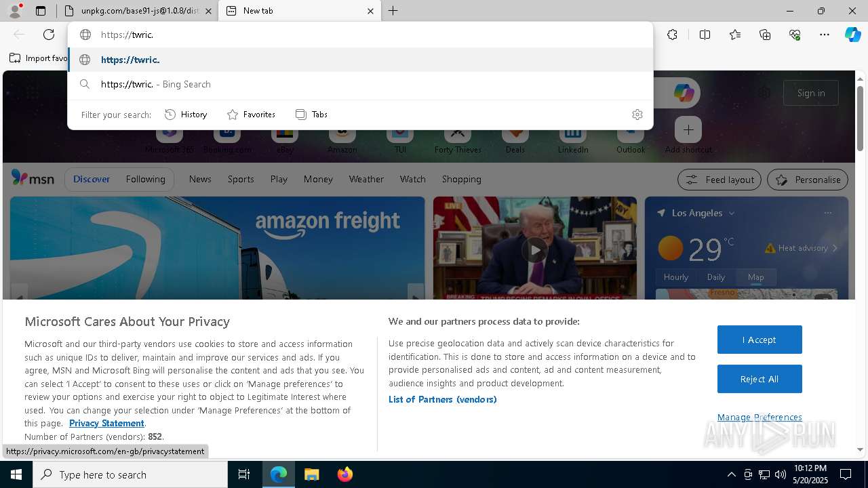Open File Explorer from the taskbar
This screenshot has width=868, height=488.
point(311,474)
